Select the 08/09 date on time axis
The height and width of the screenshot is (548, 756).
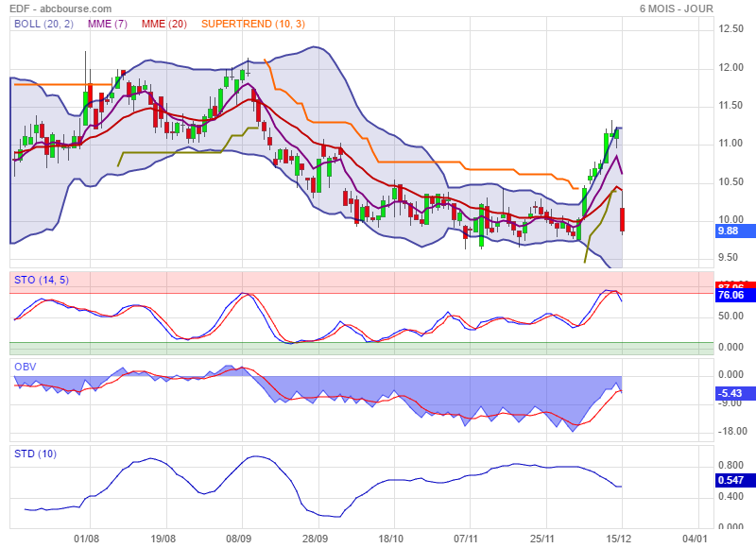[x=239, y=538]
